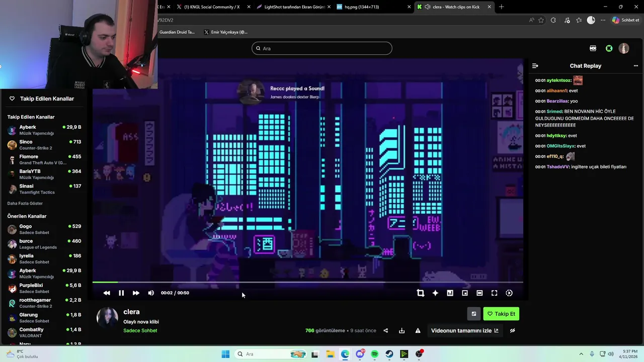This screenshot has width=644, height=362.
Task: Open the stats chart icon in player
Action: click(x=450, y=293)
